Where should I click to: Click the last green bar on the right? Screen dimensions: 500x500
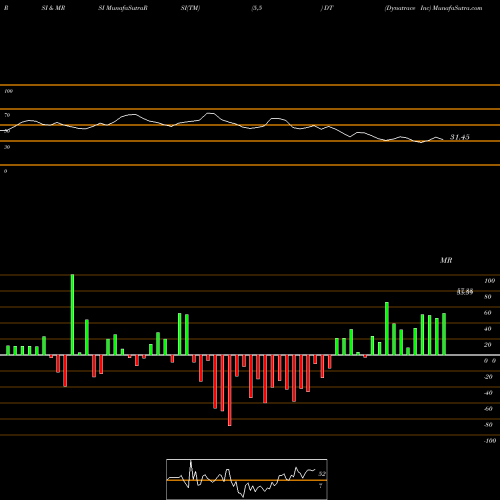(444, 334)
